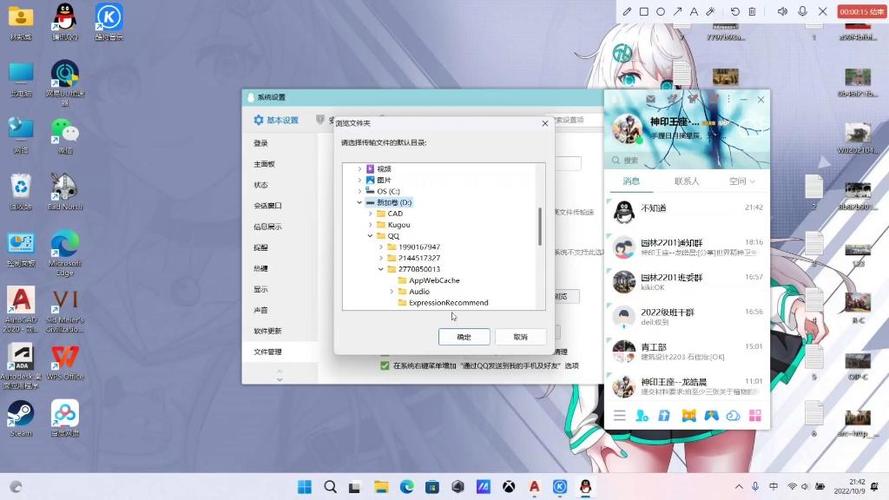Click the QQ profile avatar picture
This screenshot has width=889, height=500.
[627, 128]
